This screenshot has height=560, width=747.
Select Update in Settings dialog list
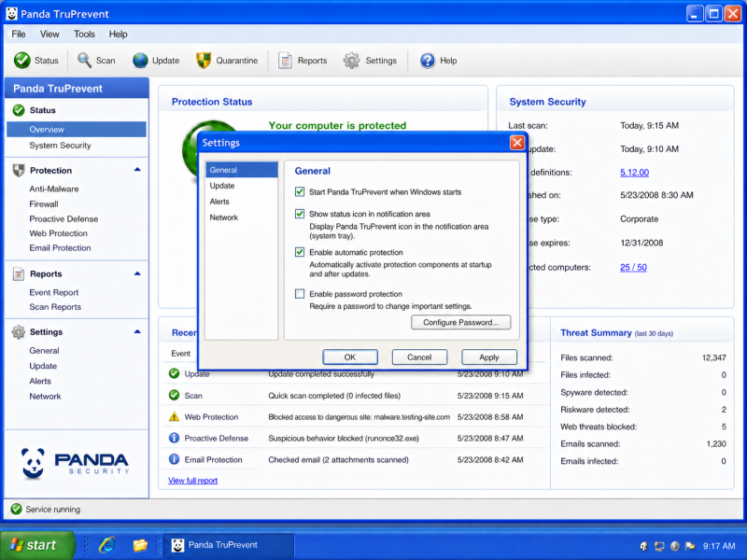pos(242,186)
